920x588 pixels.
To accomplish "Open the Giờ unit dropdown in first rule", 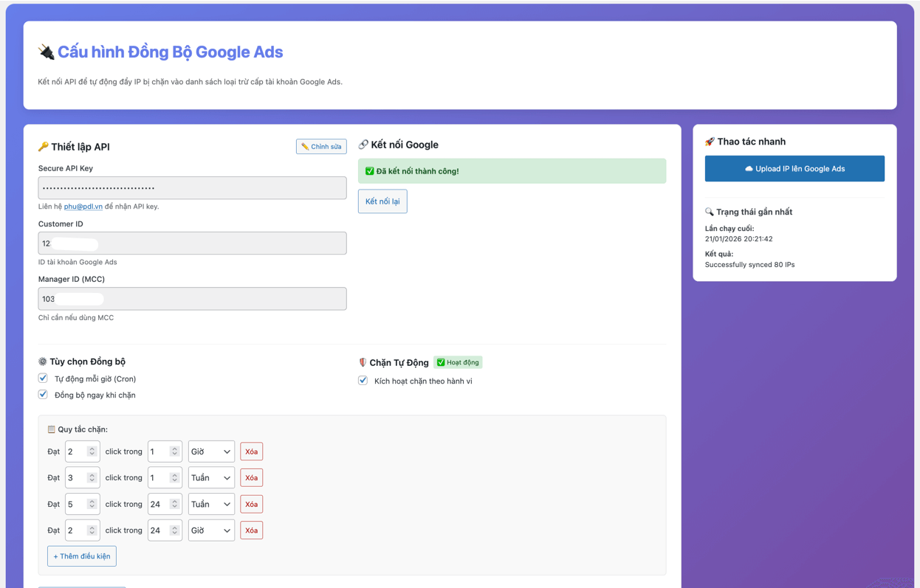I will 211,452.
